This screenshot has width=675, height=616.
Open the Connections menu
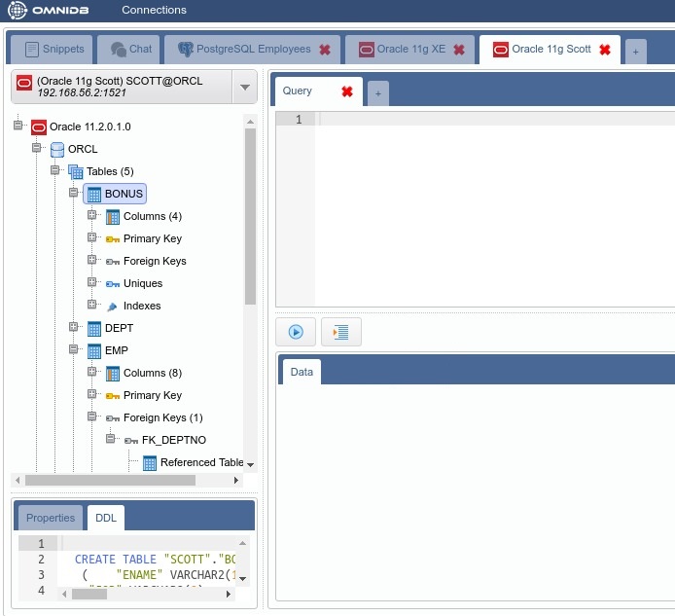tap(154, 10)
